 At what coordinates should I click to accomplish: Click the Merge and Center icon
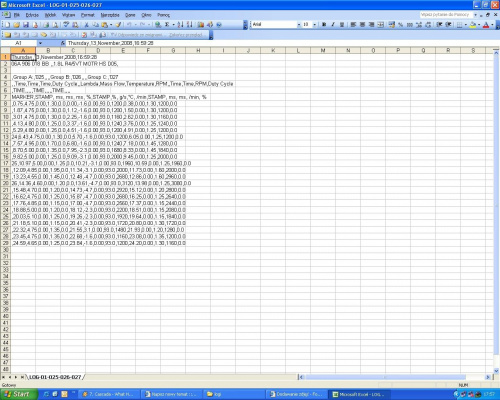[381, 25]
